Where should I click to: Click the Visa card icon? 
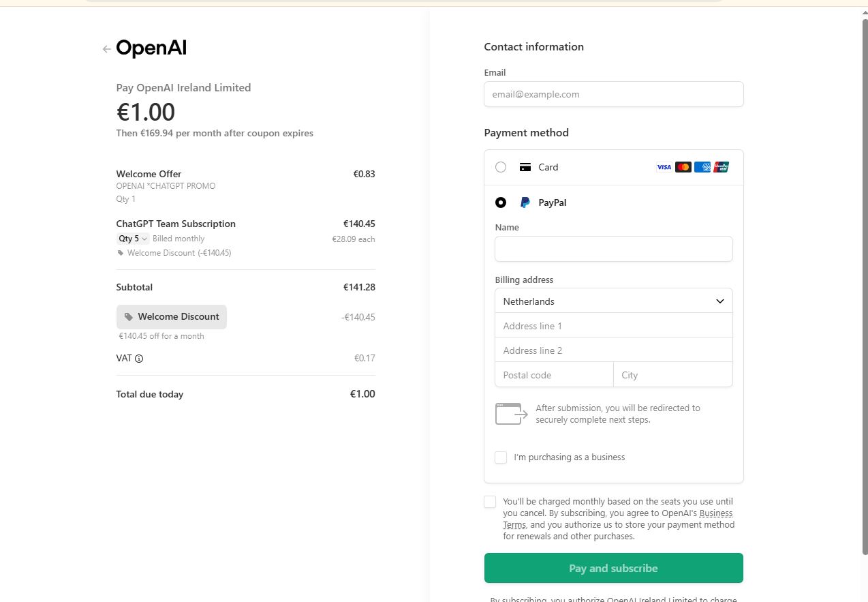pos(664,167)
